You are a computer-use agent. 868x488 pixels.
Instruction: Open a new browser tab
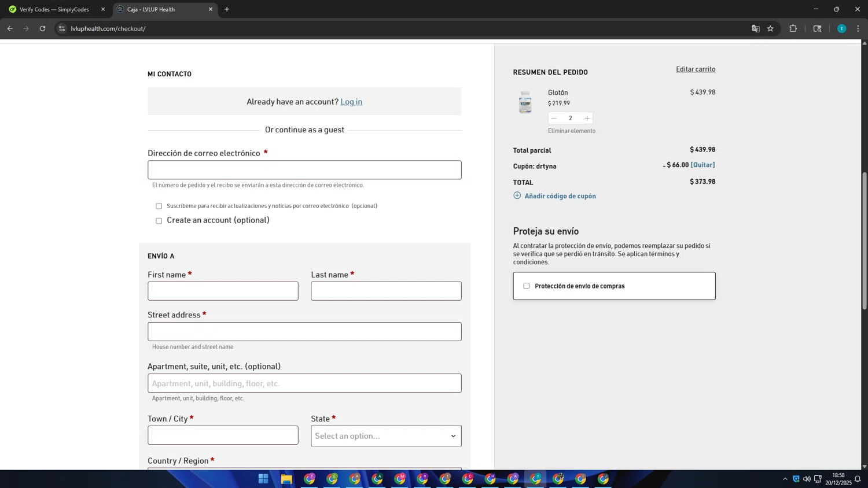pyautogui.click(x=227, y=9)
